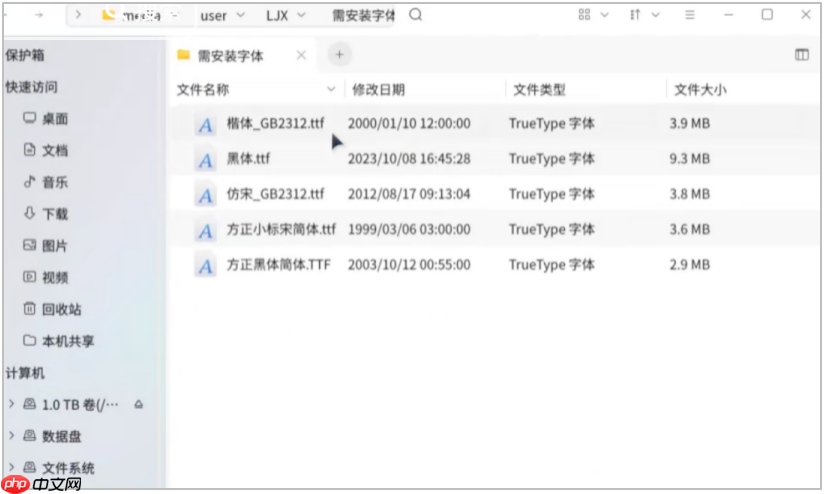The image size is (826, 494).
Task: Sort by 修改日期 column header
Action: (378, 90)
